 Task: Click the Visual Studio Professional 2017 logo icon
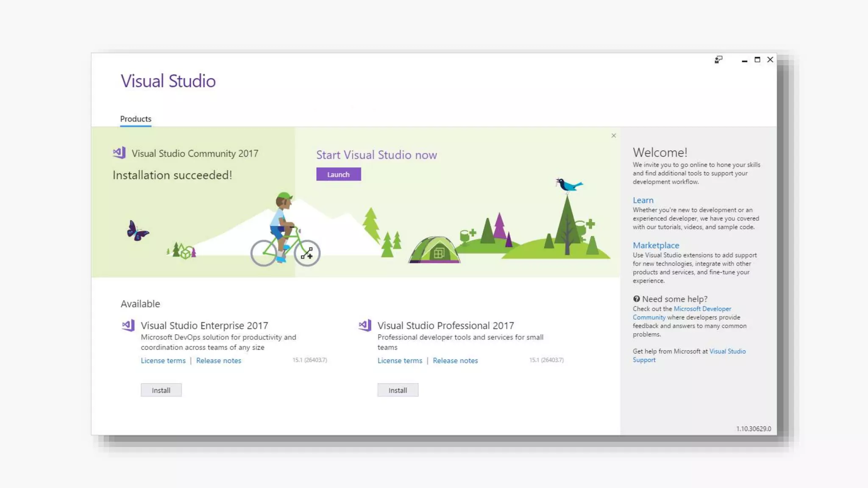365,325
